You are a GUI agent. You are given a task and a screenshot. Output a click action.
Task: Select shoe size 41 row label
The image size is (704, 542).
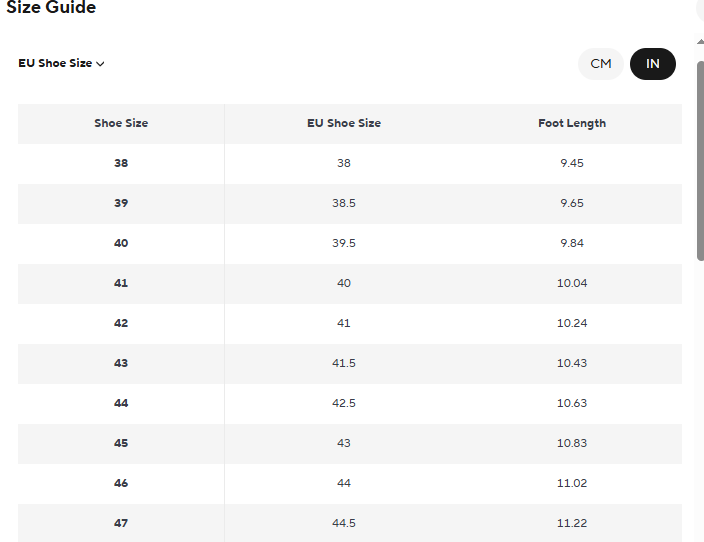click(121, 283)
